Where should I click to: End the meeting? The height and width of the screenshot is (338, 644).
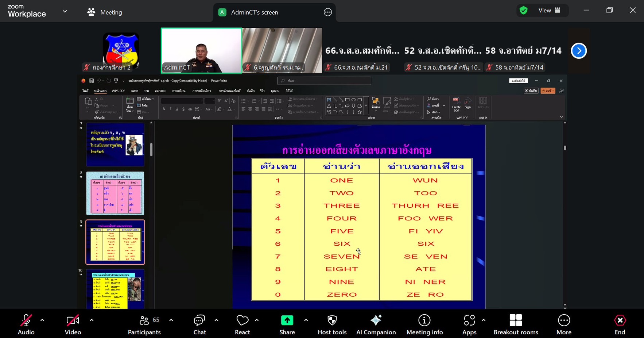620,324
